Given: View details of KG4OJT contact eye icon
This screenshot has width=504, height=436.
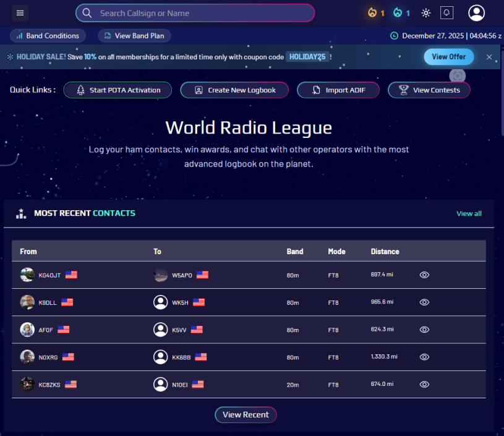Looking at the screenshot, I should (x=424, y=275).
